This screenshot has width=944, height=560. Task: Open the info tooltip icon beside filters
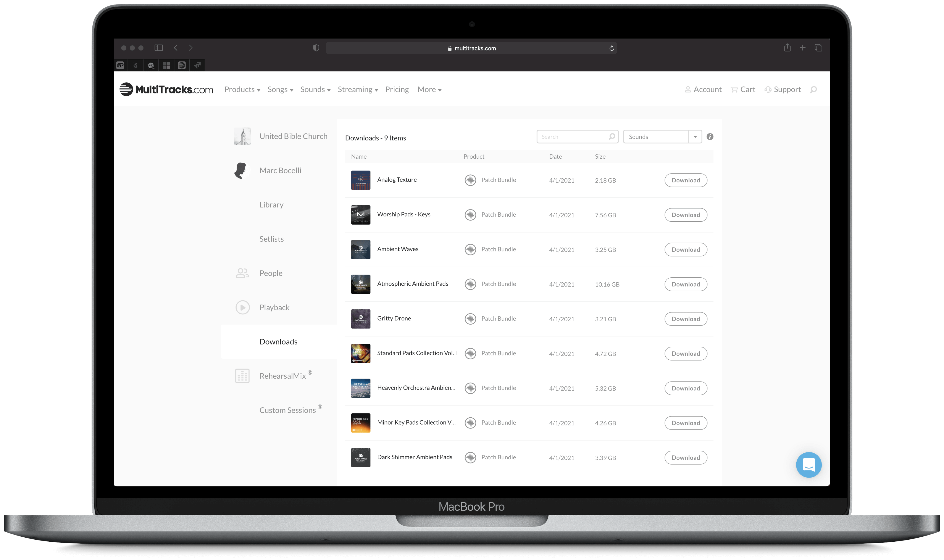coord(710,137)
